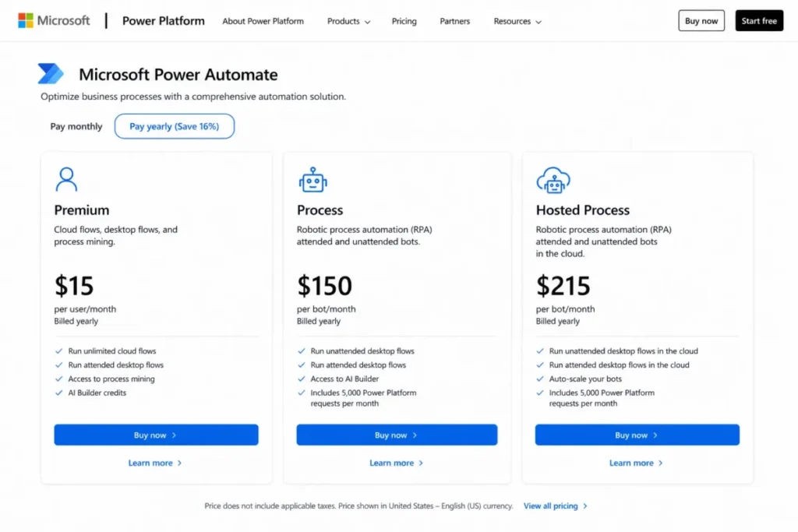
Task: Open Learn more under Premium plan
Action: point(155,463)
